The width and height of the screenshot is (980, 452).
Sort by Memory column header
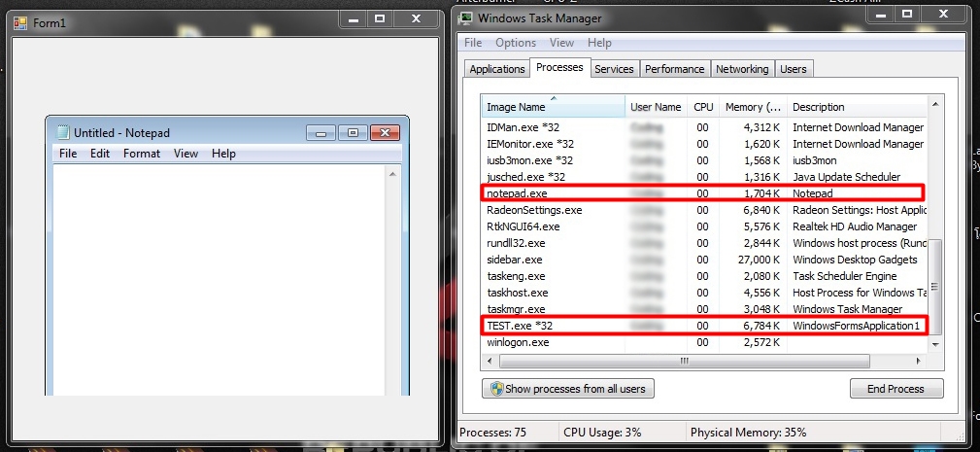pyautogui.click(x=753, y=107)
